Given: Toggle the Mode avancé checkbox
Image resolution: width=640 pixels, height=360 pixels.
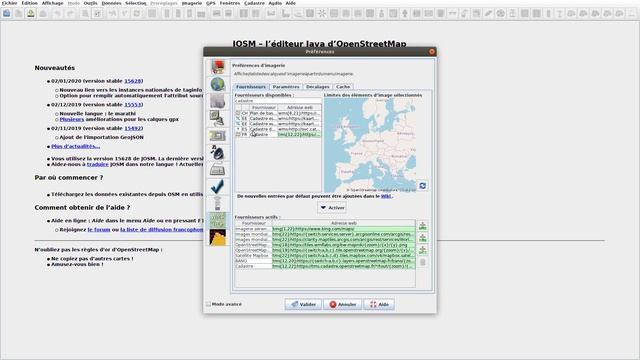Looking at the screenshot, I should click(x=209, y=304).
